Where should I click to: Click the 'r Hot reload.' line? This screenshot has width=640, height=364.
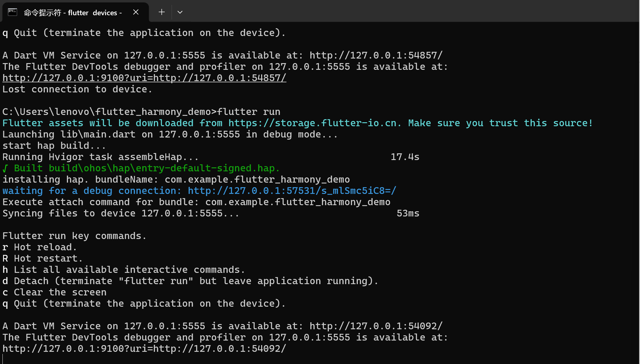click(40, 247)
